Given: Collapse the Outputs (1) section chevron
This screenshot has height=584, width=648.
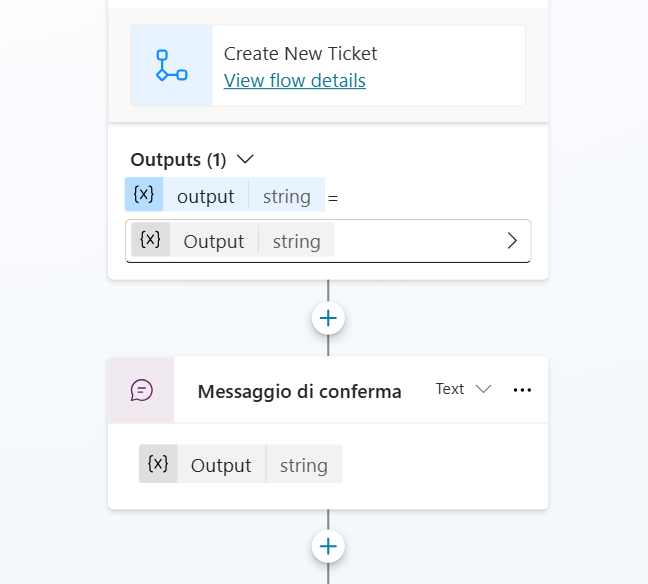Looking at the screenshot, I should [x=244, y=159].
